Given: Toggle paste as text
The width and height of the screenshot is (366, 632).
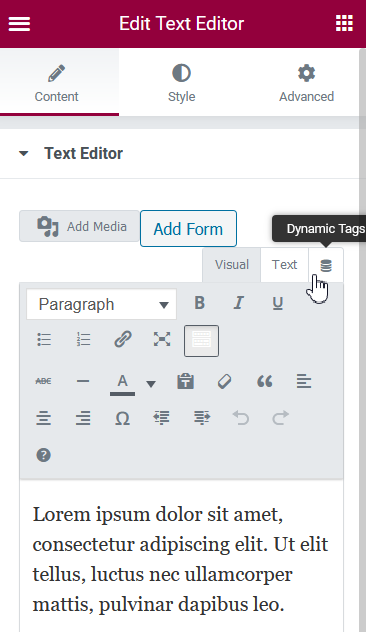Looking at the screenshot, I should pos(185,381).
